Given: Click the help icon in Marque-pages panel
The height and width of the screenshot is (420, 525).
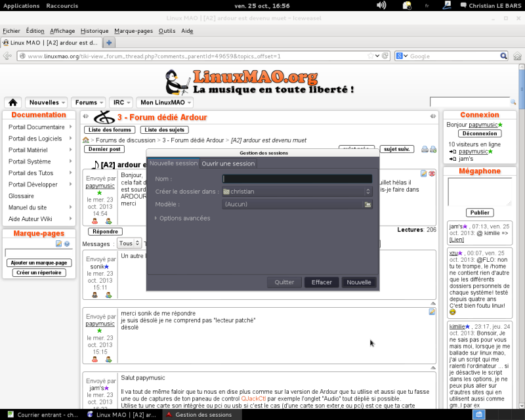Looking at the screenshot, I should [x=67, y=244].
